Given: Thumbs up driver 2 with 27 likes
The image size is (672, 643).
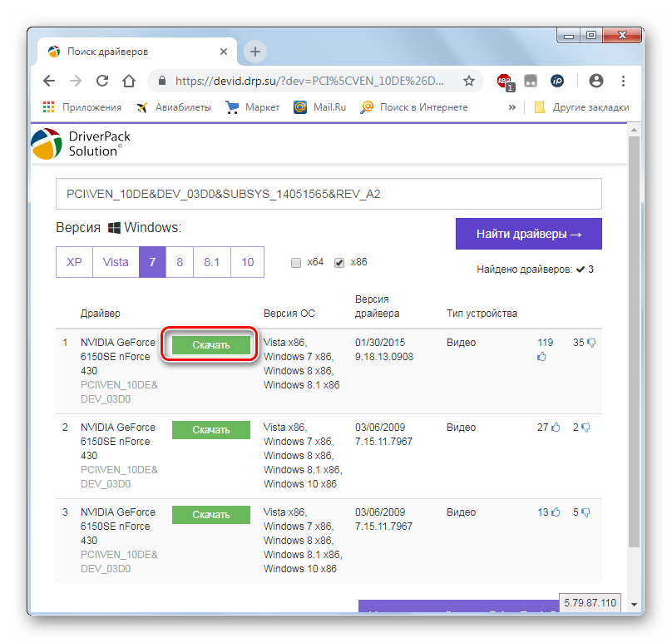Looking at the screenshot, I should [x=556, y=428].
